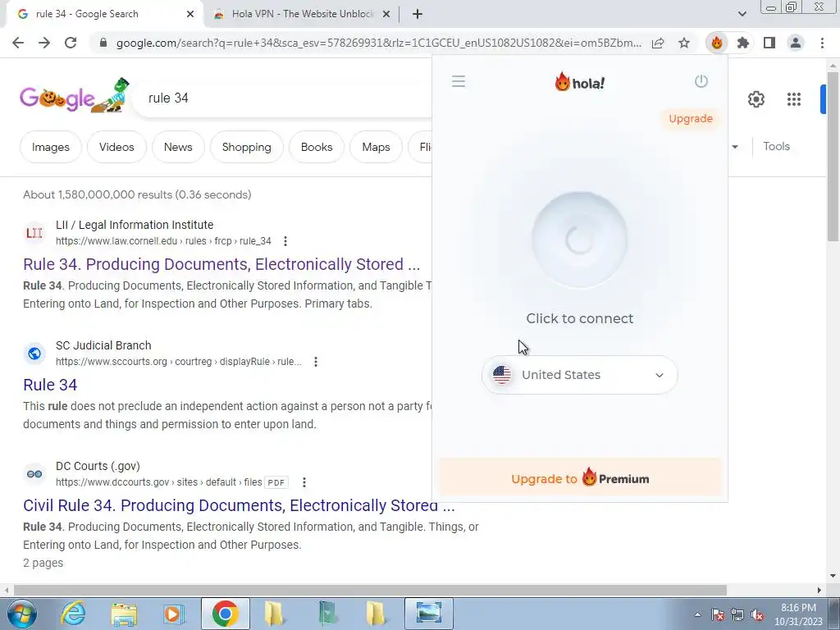Click the volume icon in system tray

click(757, 615)
